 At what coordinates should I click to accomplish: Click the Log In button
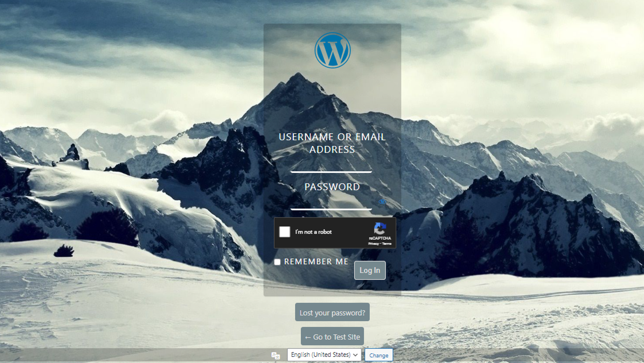coord(370,270)
